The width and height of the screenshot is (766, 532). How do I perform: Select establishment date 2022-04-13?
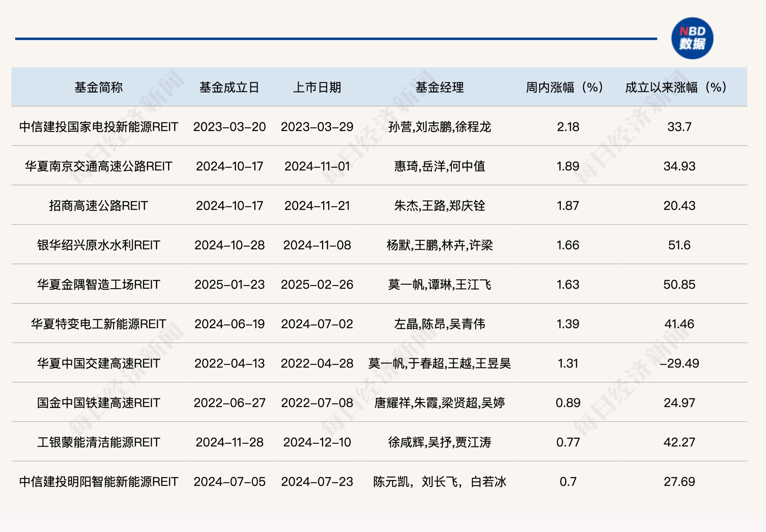230,363
